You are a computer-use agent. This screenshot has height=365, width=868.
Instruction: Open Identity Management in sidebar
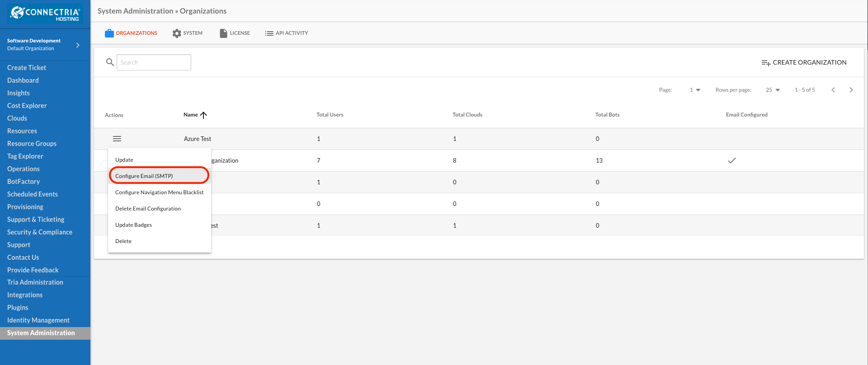pos(38,320)
